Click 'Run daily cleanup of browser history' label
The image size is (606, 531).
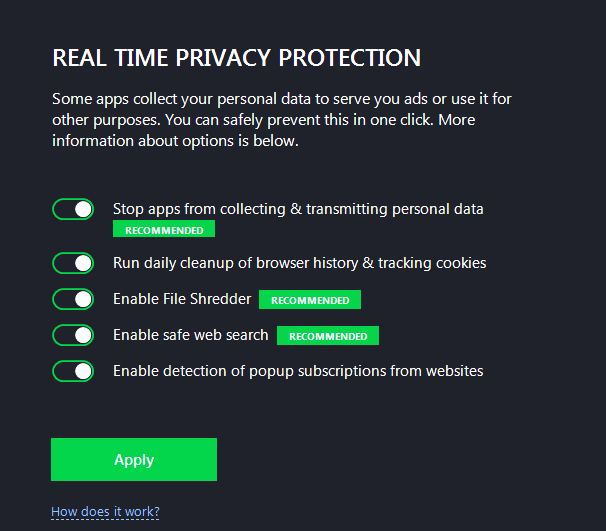click(299, 263)
